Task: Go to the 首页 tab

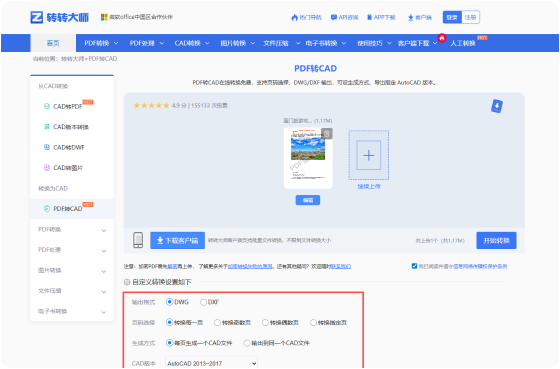Action: point(53,43)
